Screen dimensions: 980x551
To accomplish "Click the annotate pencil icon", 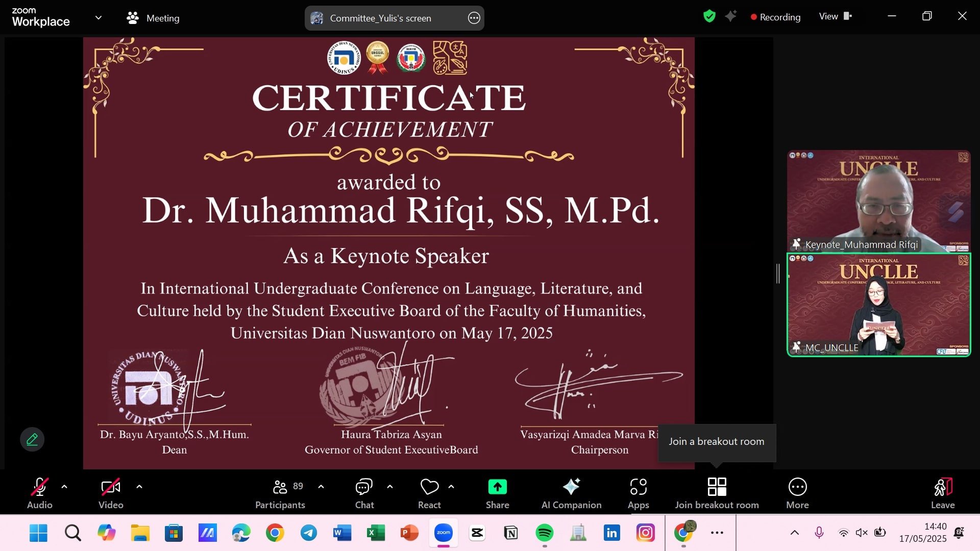I will pyautogui.click(x=32, y=439).
